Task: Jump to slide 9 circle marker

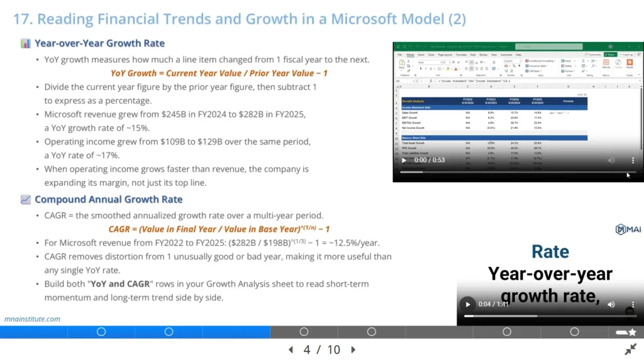Action: pos(574,332)
